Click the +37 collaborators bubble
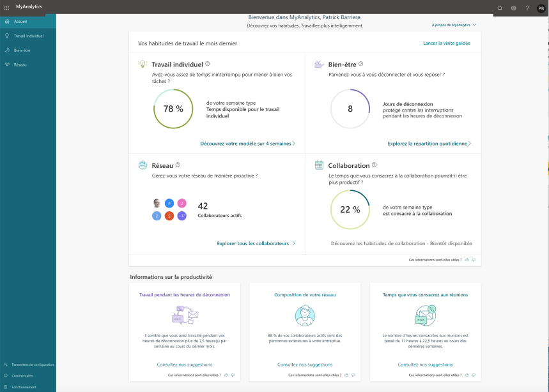 coord(182,216)
